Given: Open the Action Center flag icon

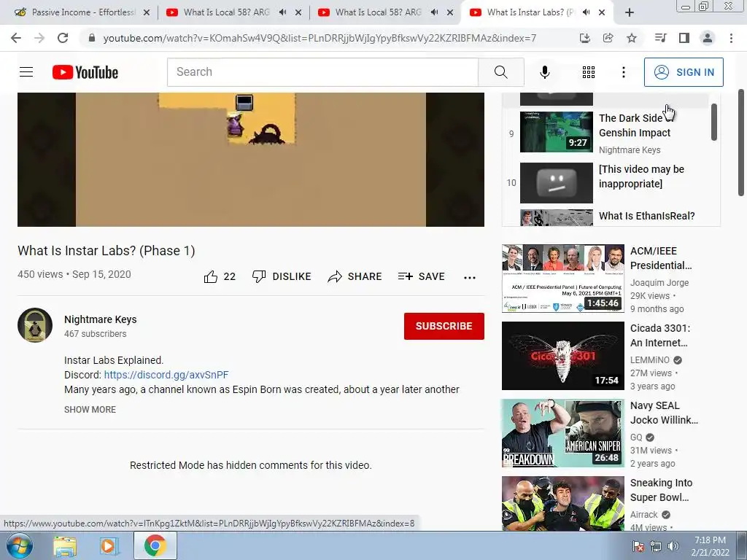Looking at the screenshot, I should [638, 547].
